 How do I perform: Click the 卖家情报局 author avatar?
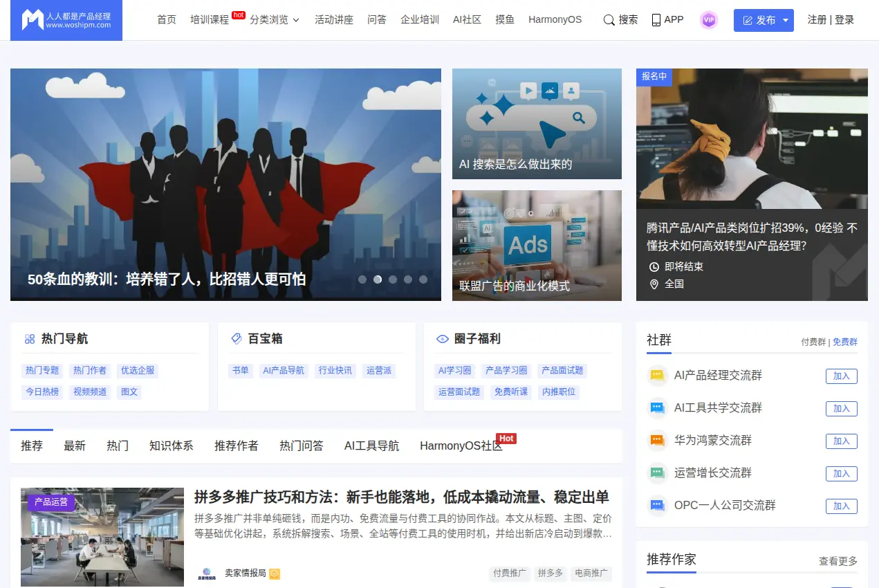[x=206, y=573]
